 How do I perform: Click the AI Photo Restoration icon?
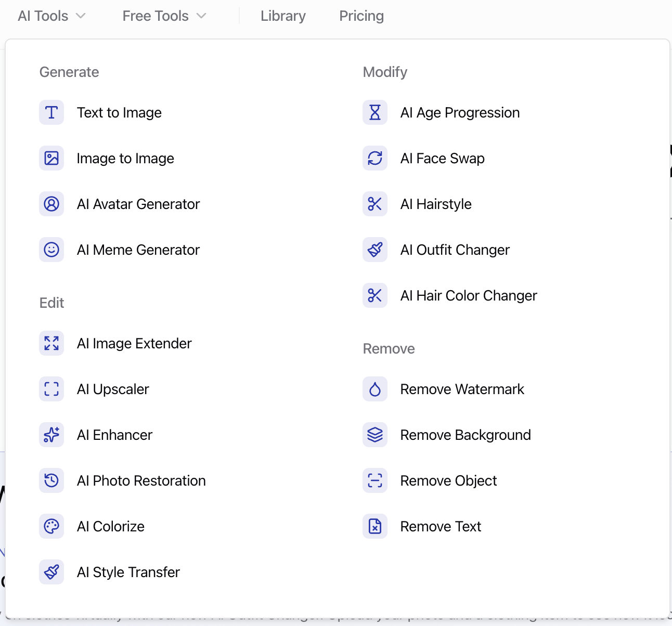tap(51, 480)
